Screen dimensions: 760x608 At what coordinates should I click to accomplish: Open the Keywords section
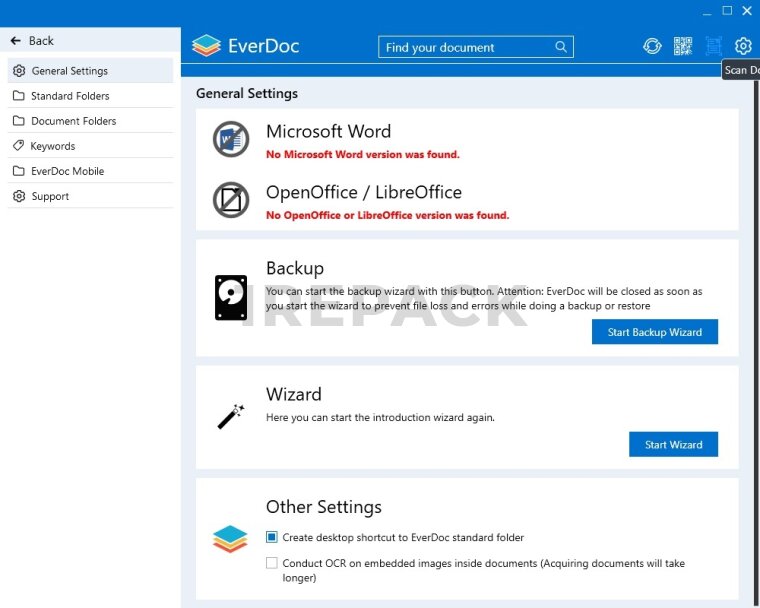point(53,146)
